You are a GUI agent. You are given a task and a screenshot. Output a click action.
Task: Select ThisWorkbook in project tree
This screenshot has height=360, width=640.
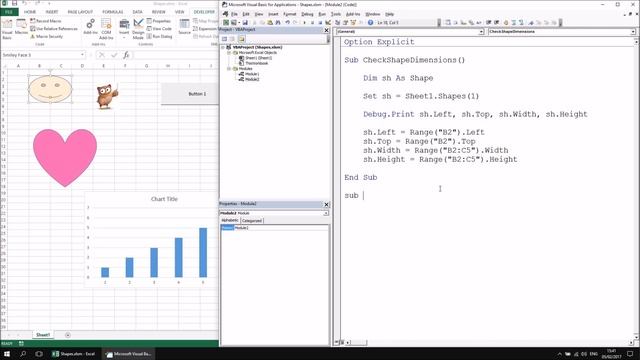254,63
